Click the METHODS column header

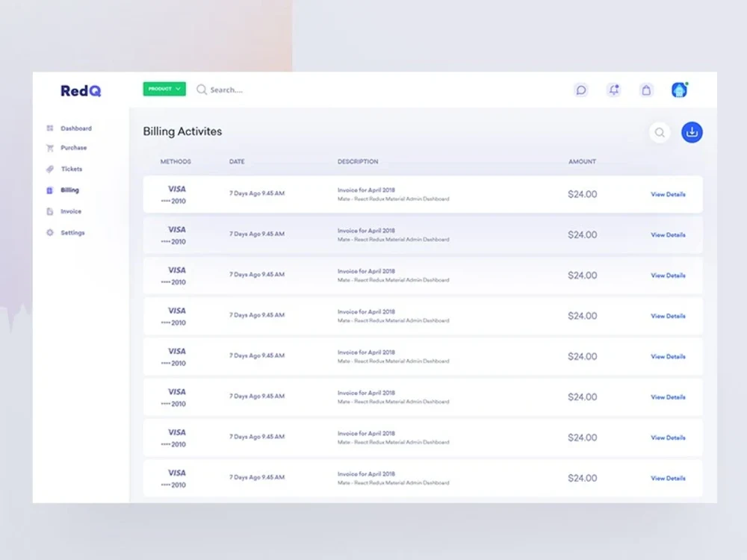pyautogui.click(x=176, y=162)
